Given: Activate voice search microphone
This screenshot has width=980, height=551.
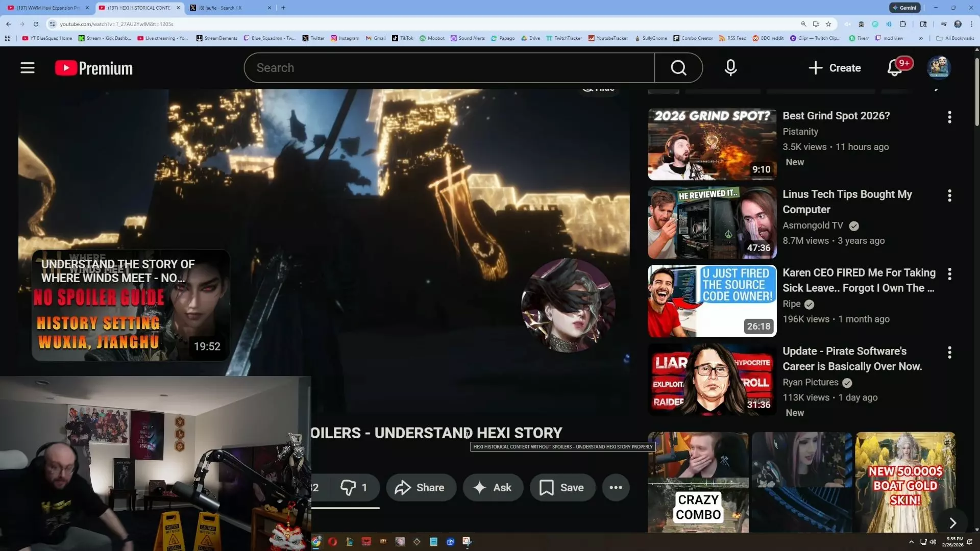Looking at the screenshot, I should click(x=730, y=68).
